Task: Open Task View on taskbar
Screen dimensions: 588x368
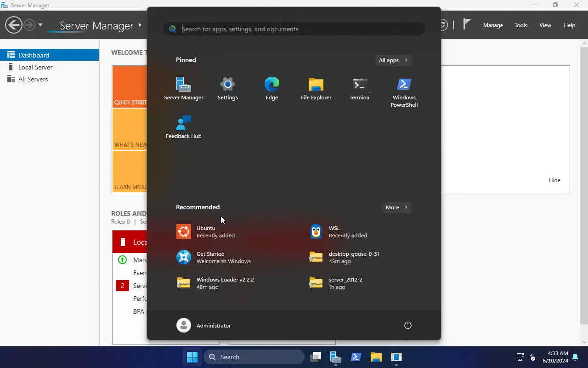Action: click(x=315, y=357)
